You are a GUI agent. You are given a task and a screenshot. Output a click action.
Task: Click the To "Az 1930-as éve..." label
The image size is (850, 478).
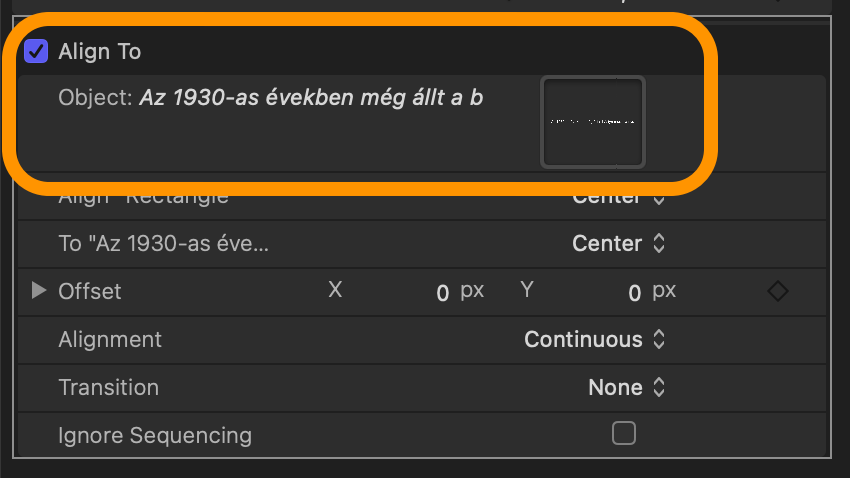pyautogui.click(x=164, y=244)
